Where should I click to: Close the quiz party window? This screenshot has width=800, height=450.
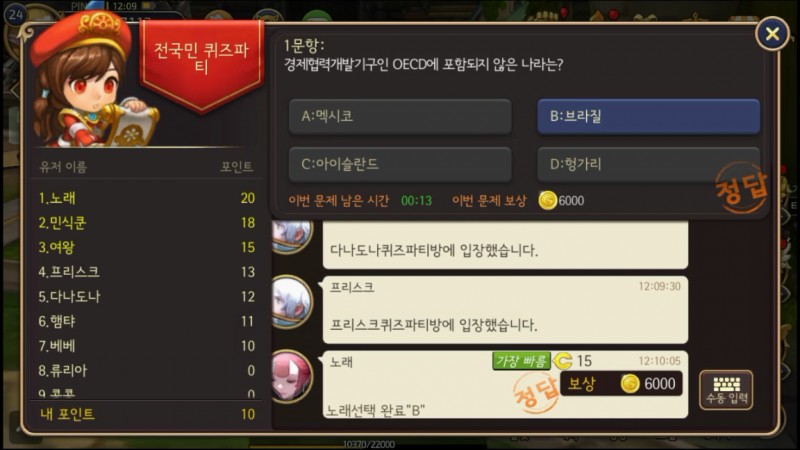click(x=772, y=34)
